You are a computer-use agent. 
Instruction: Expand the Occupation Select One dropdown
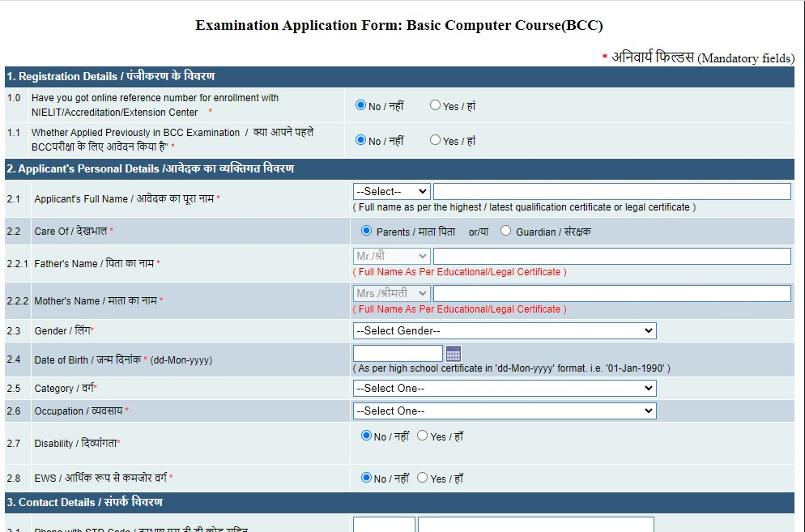(505, 411)
